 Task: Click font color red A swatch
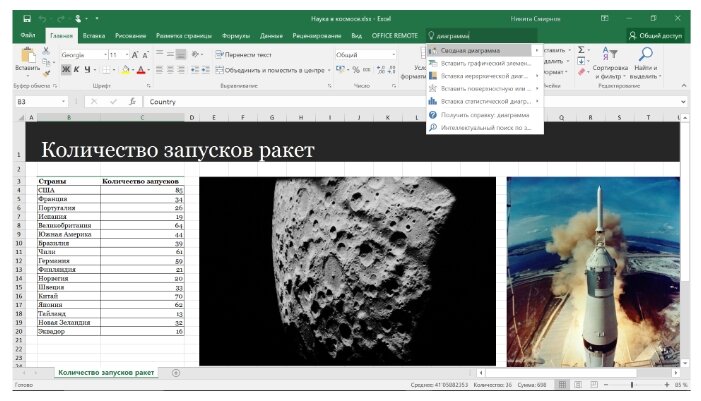click(141, 70)
